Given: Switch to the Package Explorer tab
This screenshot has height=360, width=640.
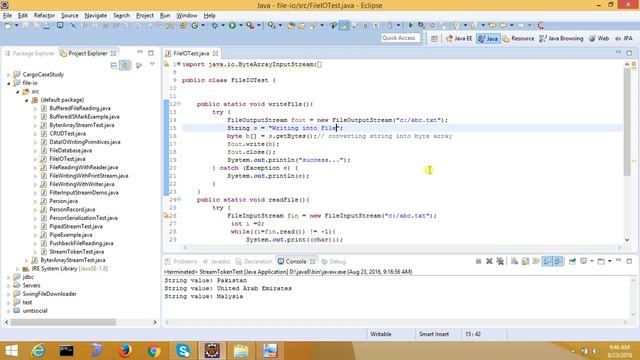Looking at the screenshot, I should (29, 53).
